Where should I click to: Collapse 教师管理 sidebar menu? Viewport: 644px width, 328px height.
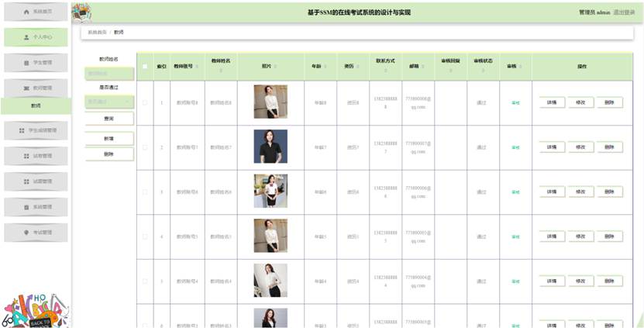pyautogui.click(x=36, y=88)
